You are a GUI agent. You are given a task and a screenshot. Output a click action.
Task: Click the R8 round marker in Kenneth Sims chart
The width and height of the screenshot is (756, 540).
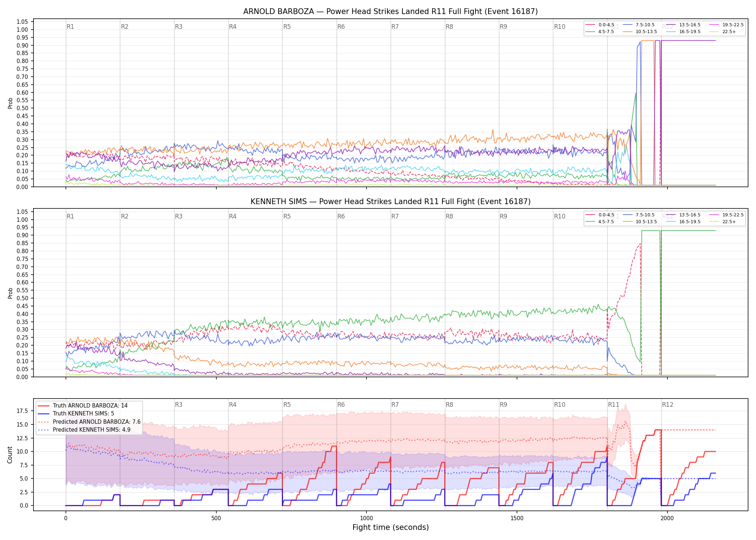pyautogui.click(x=449, y=216)
